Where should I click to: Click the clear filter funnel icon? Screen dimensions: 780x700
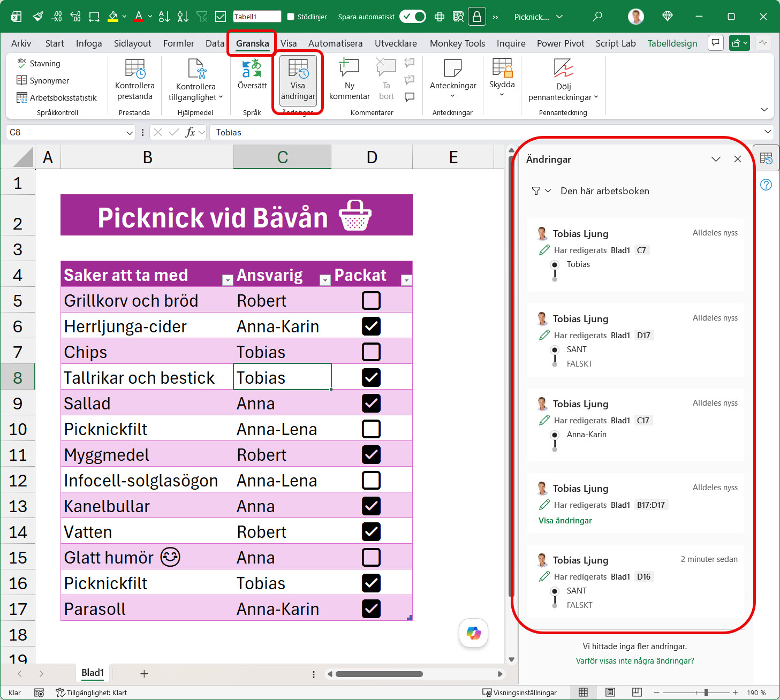(202, 17)
